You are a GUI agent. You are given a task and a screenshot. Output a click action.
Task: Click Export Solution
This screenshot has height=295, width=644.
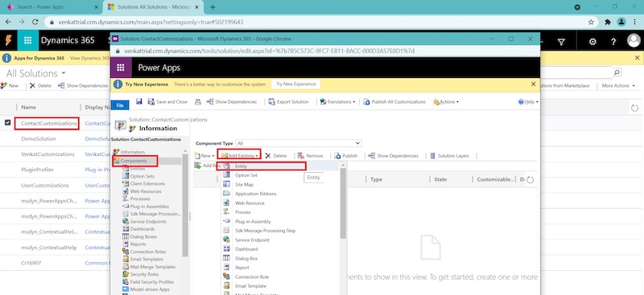click(288, 102)
